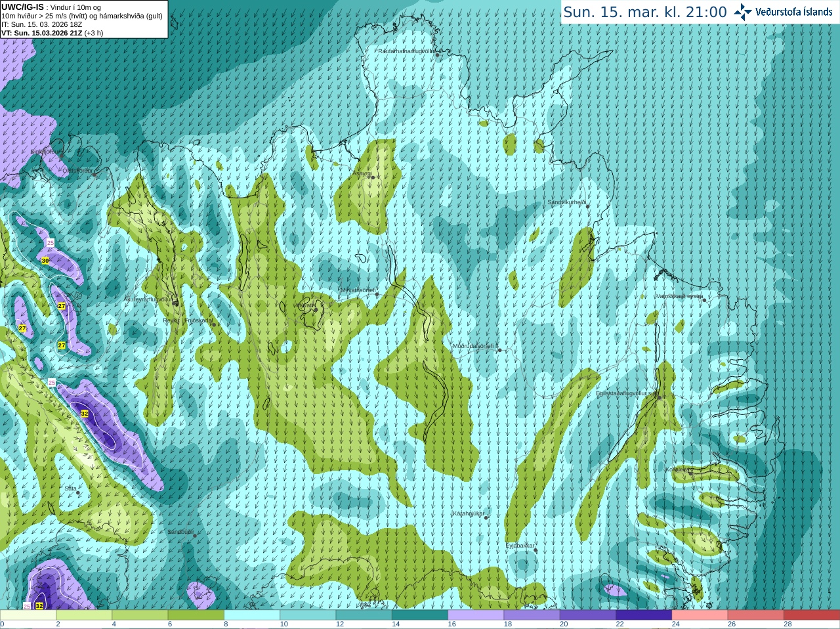Click the '(+3 h)' forecast offset text

(94, 33)
